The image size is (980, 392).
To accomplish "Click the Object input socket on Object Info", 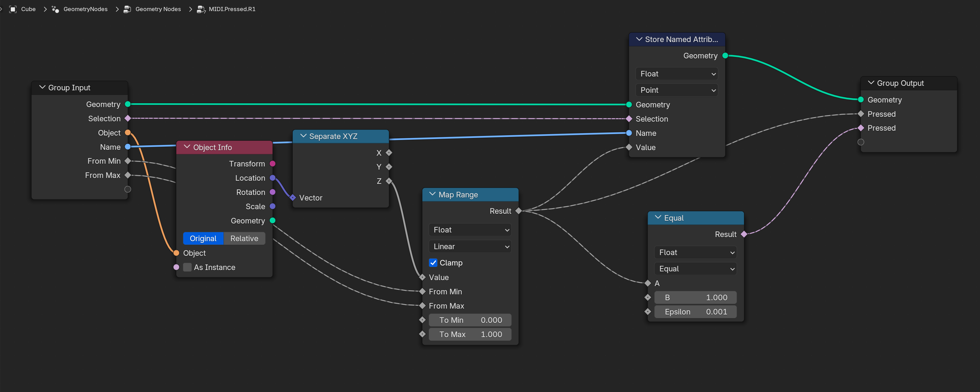I will tap(176, 253).
